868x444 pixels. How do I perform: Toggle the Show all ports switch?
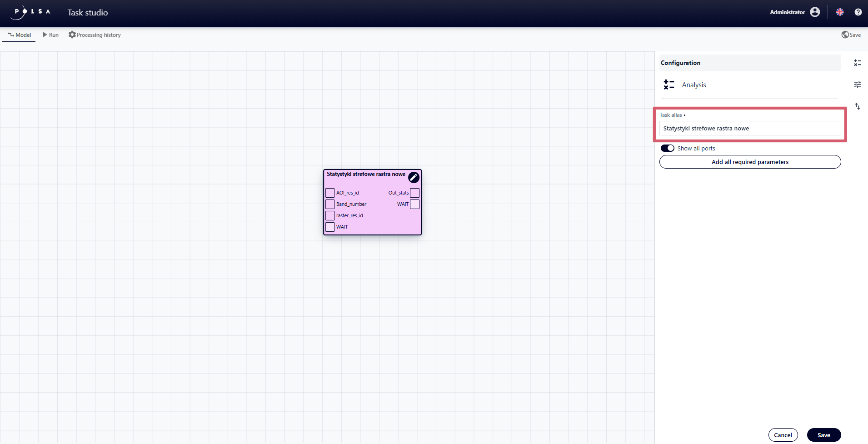[667, 148]
